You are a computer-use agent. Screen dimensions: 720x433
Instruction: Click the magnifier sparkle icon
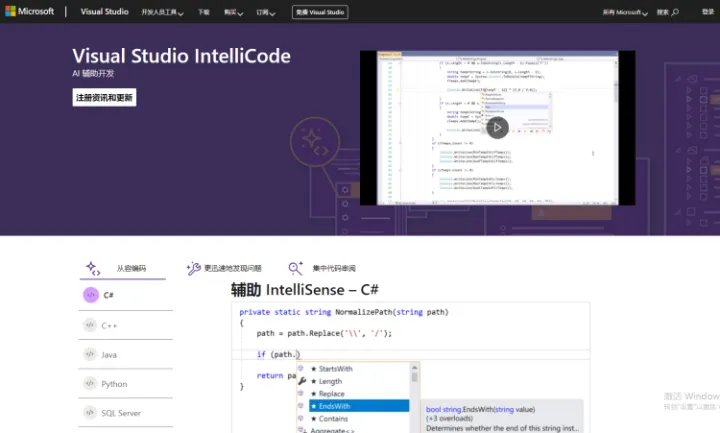(296, 268)
